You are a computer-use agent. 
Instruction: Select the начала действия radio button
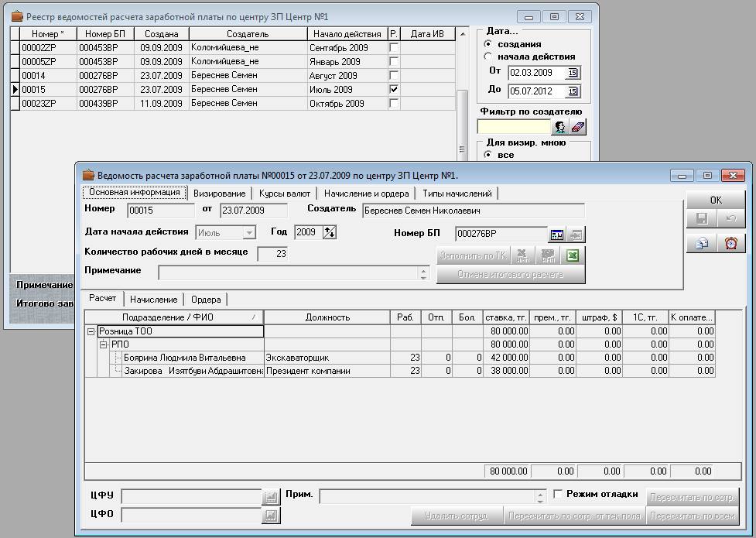coord(488,57)
